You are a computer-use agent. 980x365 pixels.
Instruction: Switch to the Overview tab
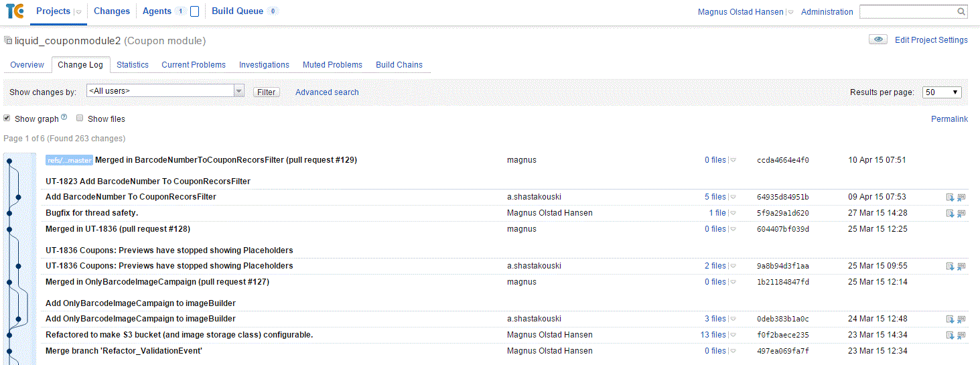click(x=27, y=65)
